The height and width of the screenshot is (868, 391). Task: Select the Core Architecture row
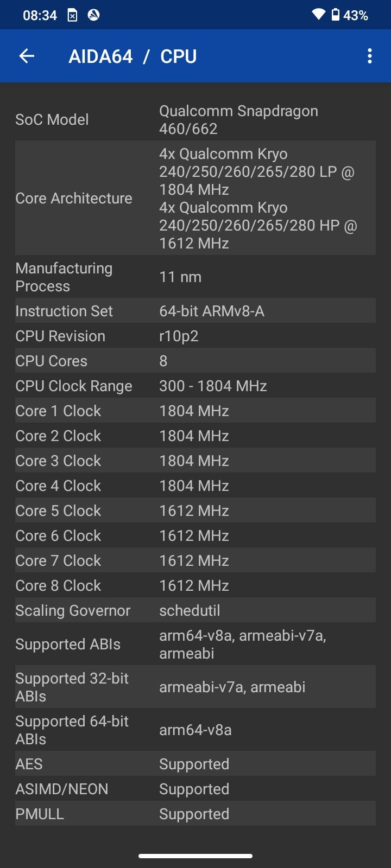(195, 198)
